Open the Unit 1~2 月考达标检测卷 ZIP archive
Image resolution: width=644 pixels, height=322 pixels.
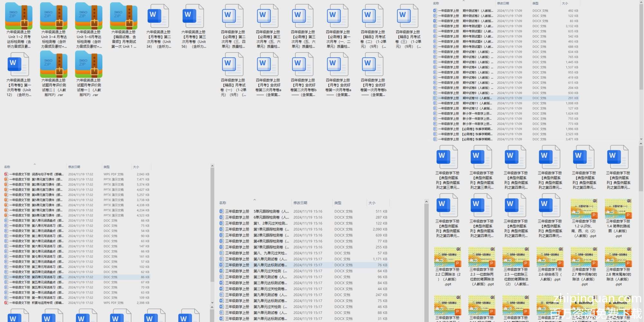[x=19, y=16]
